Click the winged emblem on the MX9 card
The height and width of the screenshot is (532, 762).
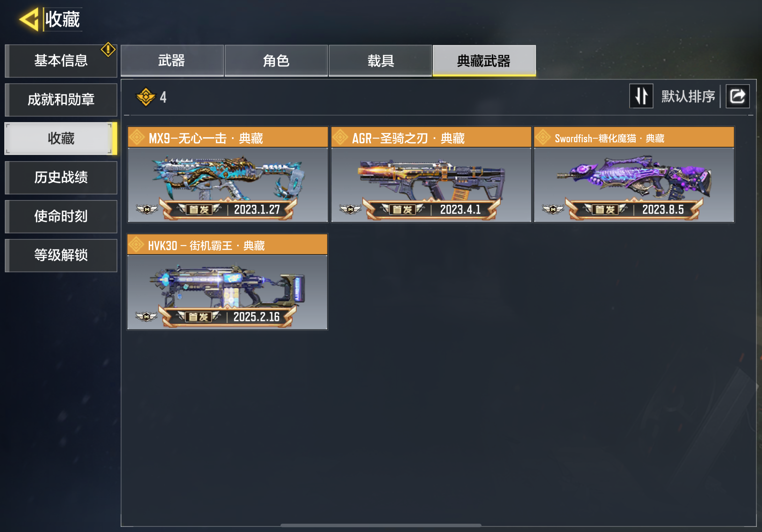pyautogui.click(x=147, y=209)
